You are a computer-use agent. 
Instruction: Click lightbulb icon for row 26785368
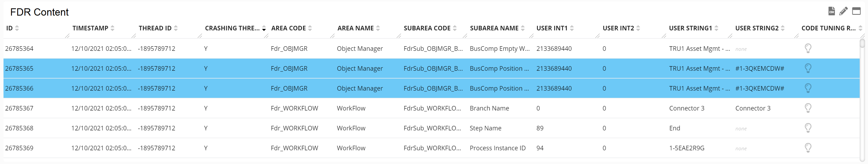point(808,128)
